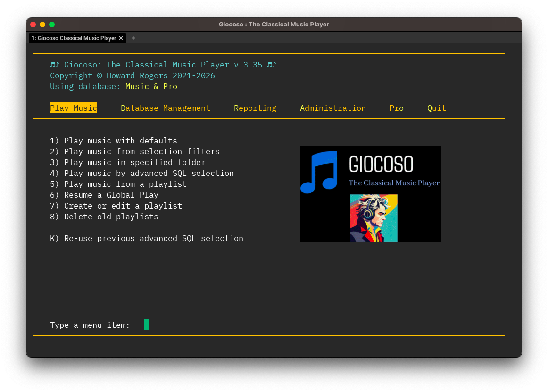Click the Beethoven headphones artwork
The width and height of the screenshot is (548, 392).
374,218
